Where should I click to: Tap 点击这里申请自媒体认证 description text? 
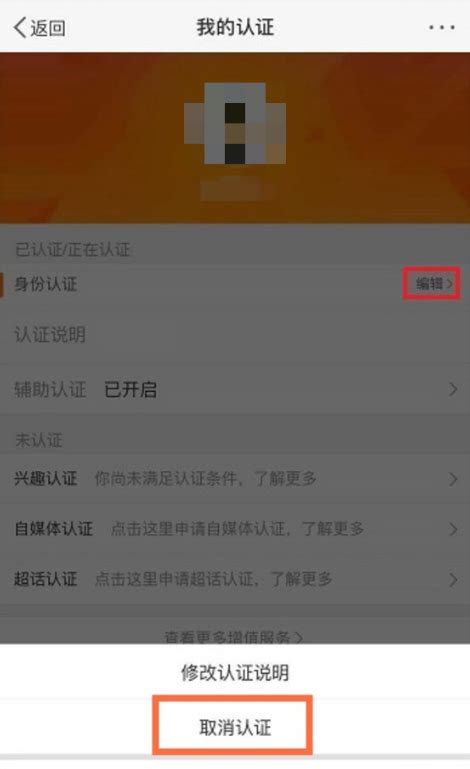(x=197, y=529)
